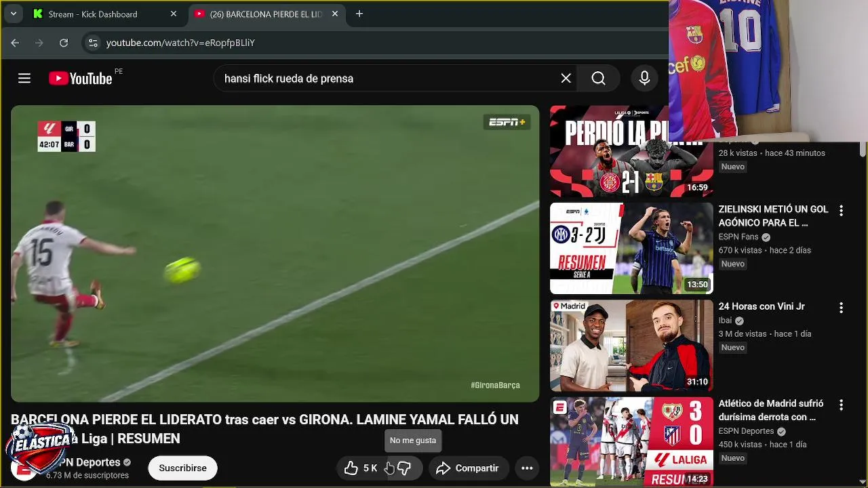
Task: Open Zielinski metió un gol title
Action: [773, 216]
